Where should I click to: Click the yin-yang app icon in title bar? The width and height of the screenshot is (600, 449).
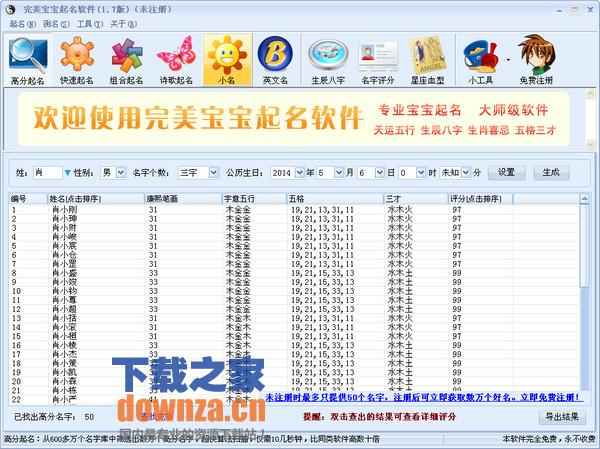[10, 10]
